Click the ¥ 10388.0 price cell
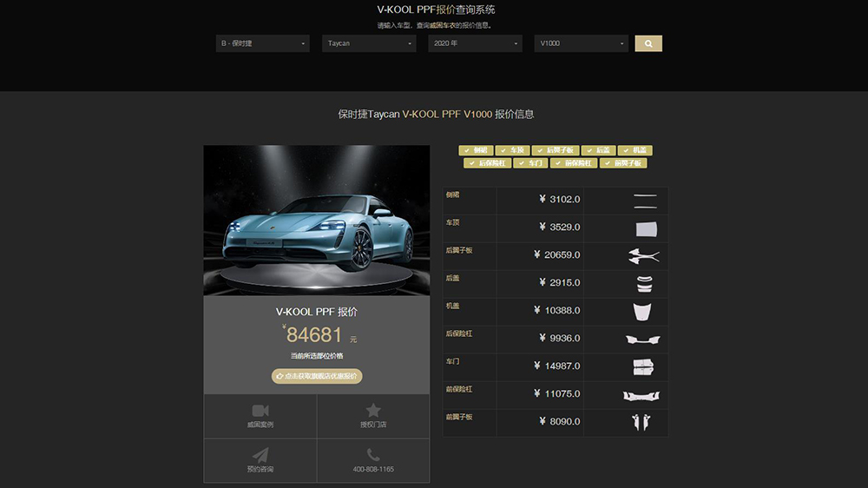This screenshot has width=868, height=488. click(540, 312)
